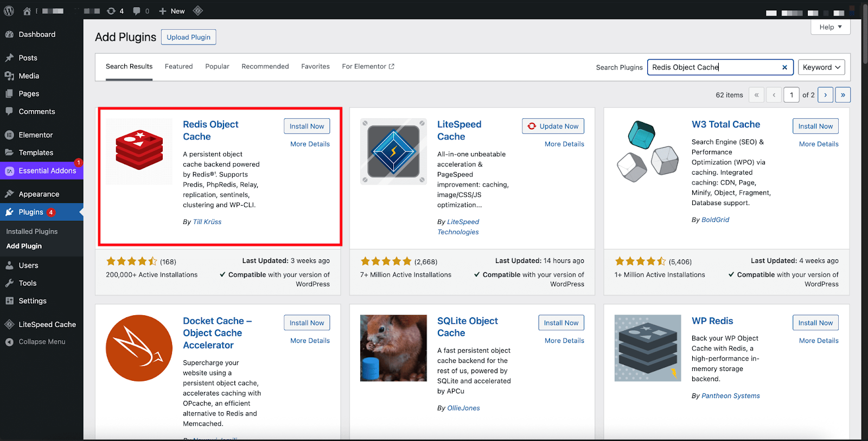Open More Details for SQLite Object Cache
The width and height of the screenshot is (868, 441).
(564, 341)
